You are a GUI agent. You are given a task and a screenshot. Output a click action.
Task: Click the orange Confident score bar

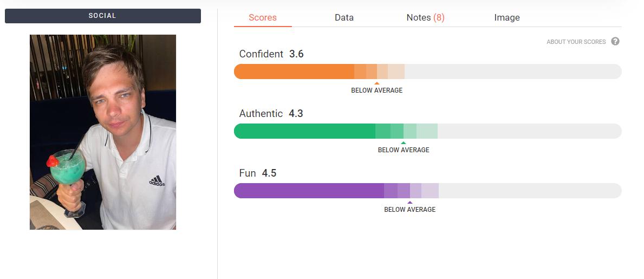point(427,72)
